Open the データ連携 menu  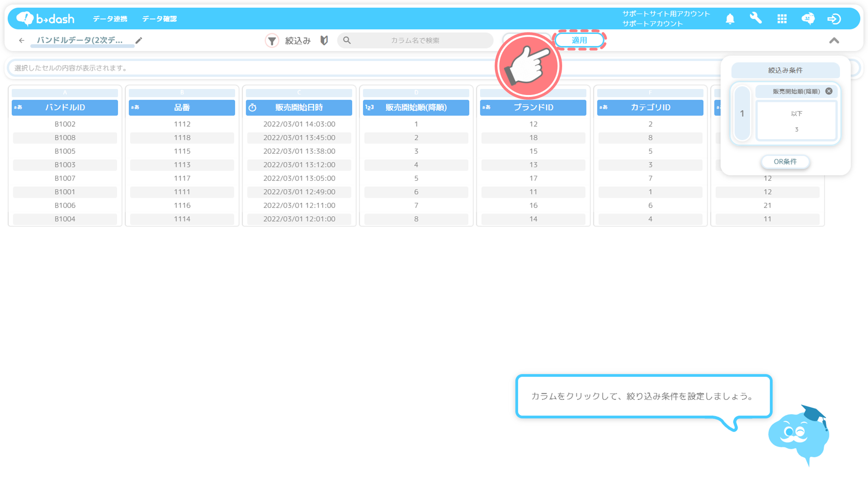click(x=110, y=19)
